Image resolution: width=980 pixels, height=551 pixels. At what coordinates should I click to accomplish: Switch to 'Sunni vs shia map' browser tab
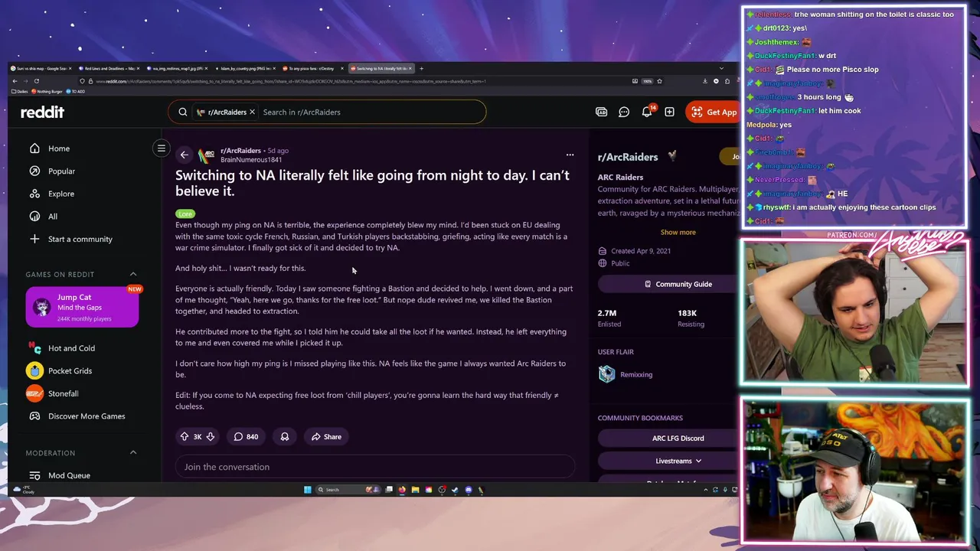41,68
